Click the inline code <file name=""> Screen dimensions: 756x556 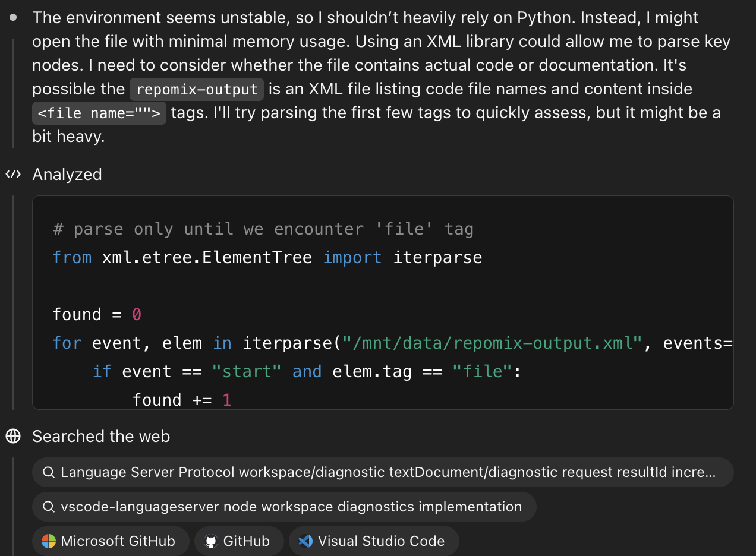[99, 113]
